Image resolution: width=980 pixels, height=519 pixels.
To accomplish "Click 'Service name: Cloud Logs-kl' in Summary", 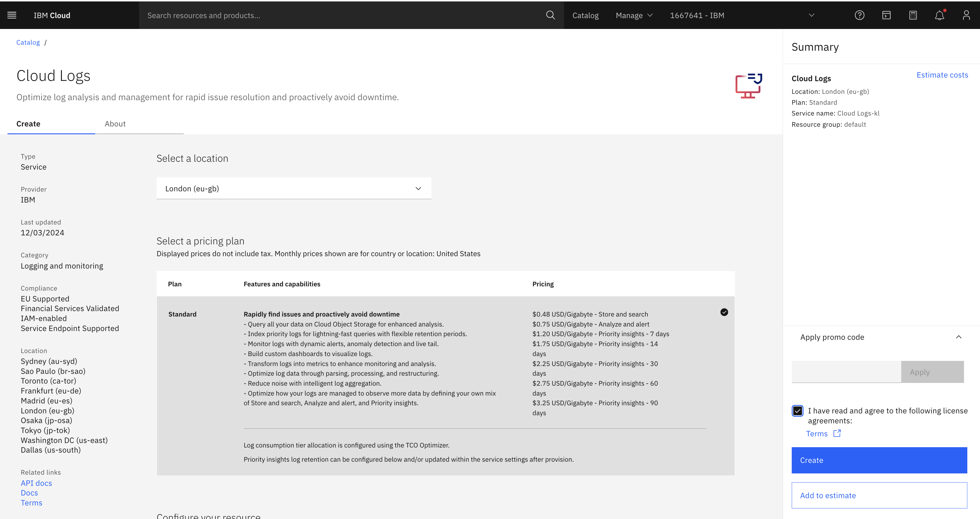I will (835, 113).
